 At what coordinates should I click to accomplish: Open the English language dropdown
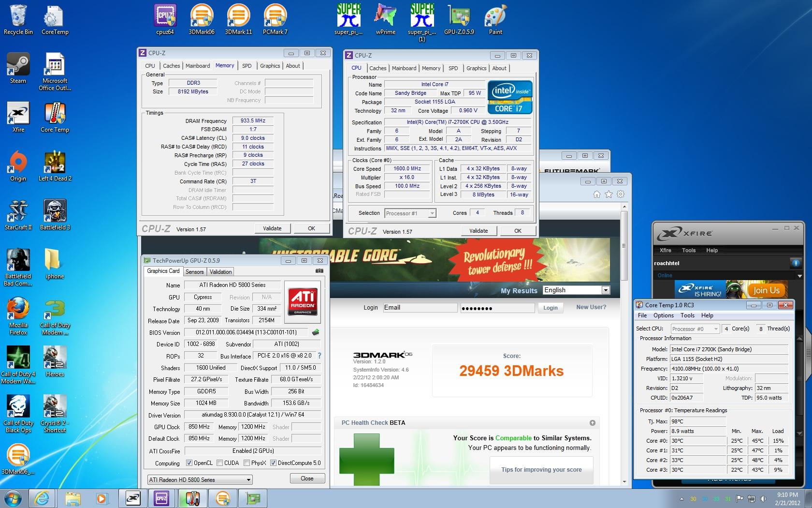576,290
